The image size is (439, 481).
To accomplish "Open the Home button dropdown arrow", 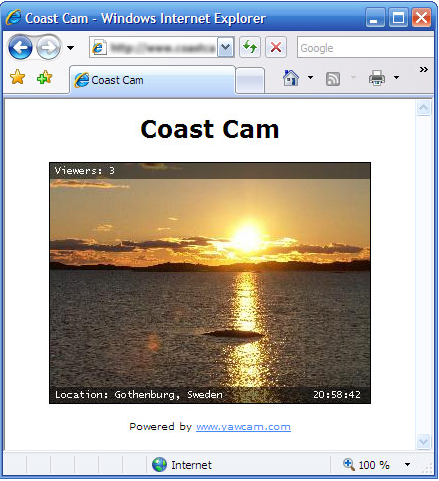I will [310, 78].
